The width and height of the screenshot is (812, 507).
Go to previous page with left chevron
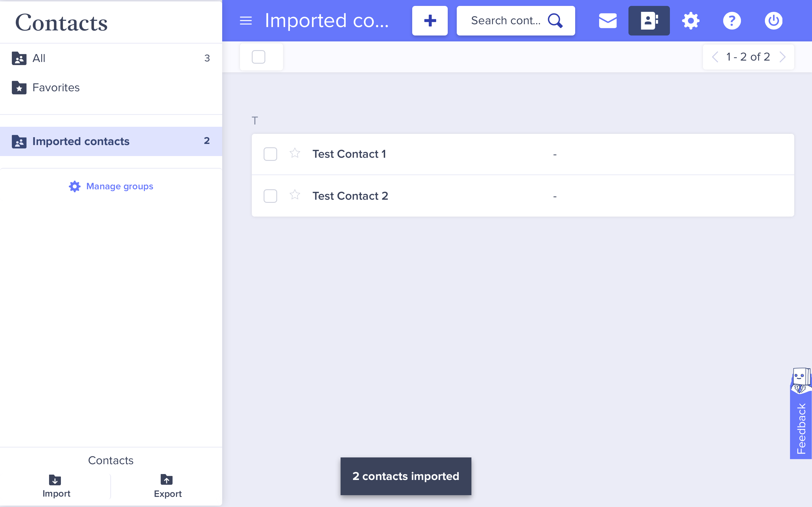pyautogui.click(x=715, y=57)
